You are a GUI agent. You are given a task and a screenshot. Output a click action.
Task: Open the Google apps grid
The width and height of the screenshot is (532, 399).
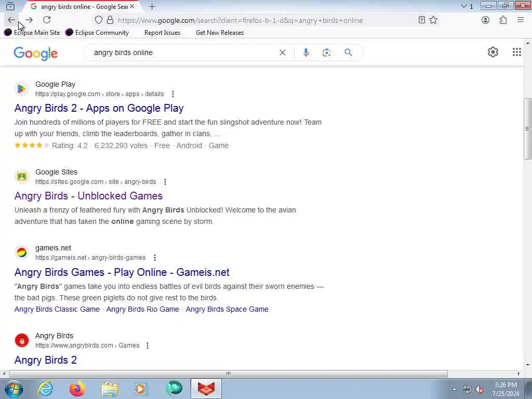(x=517, y=52)
